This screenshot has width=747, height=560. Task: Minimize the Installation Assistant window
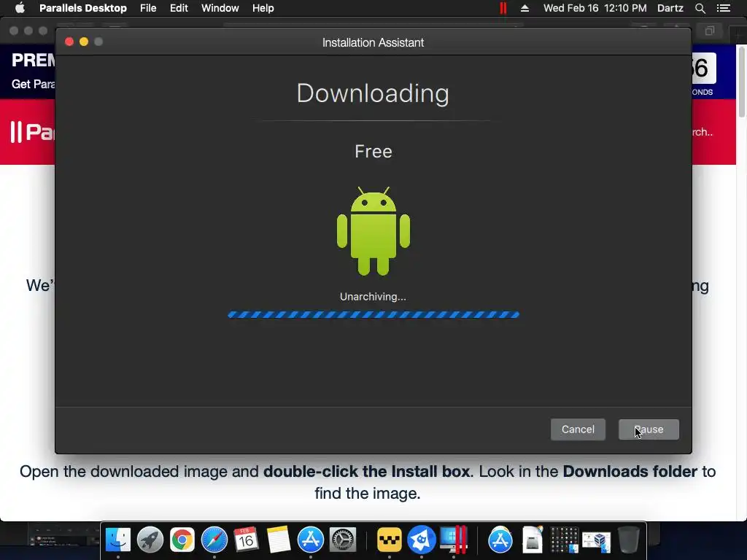click(84, 42)
